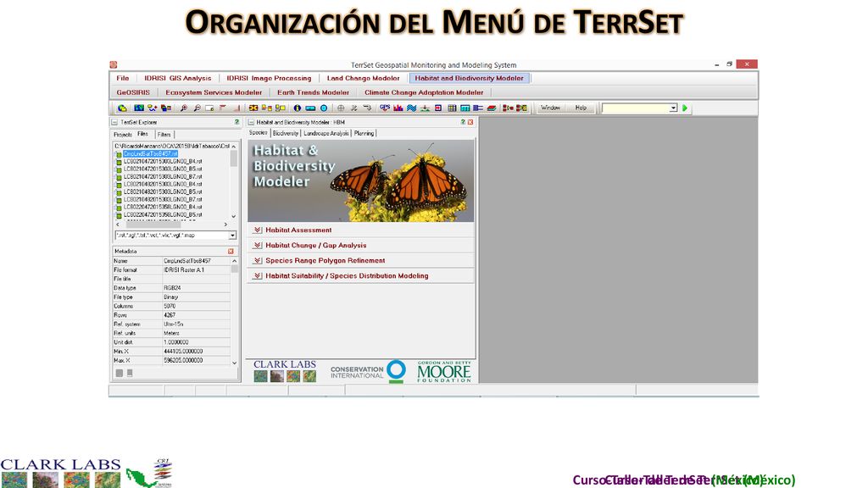Open the histogram chart icon
Viewport: 868px width, 488px height.
(x=398, y=108)
